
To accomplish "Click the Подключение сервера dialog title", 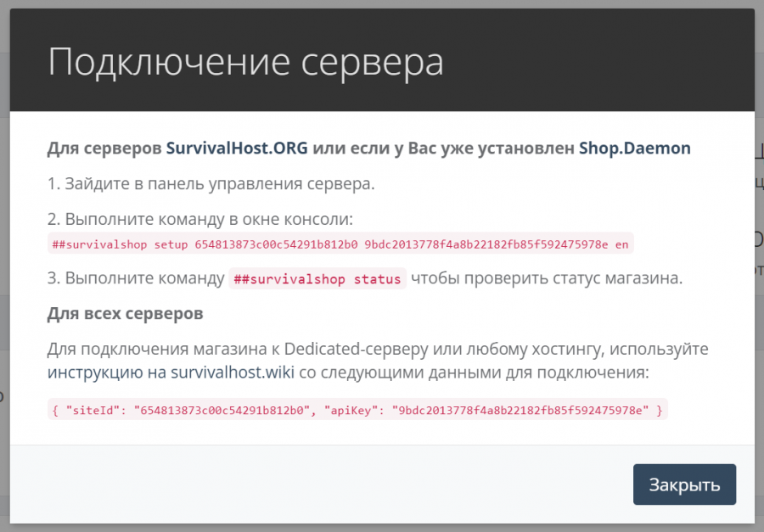I will click(245, 64).
